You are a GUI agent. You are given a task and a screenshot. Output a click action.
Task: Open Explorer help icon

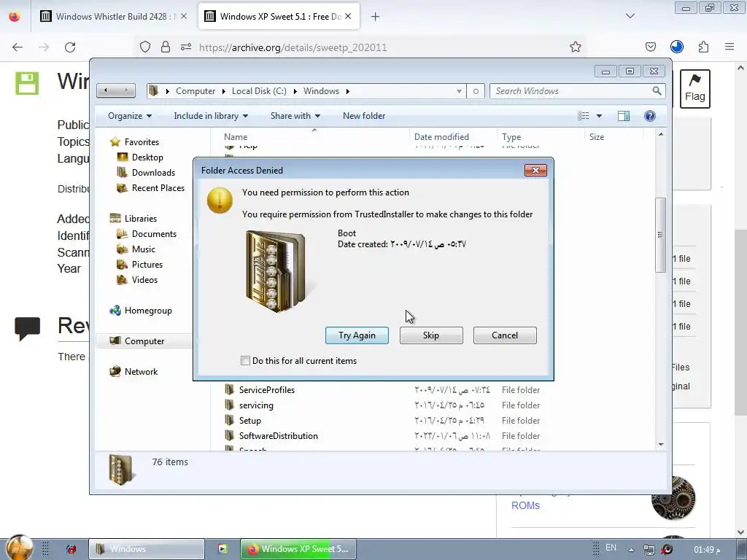click(x=650, y=116)
